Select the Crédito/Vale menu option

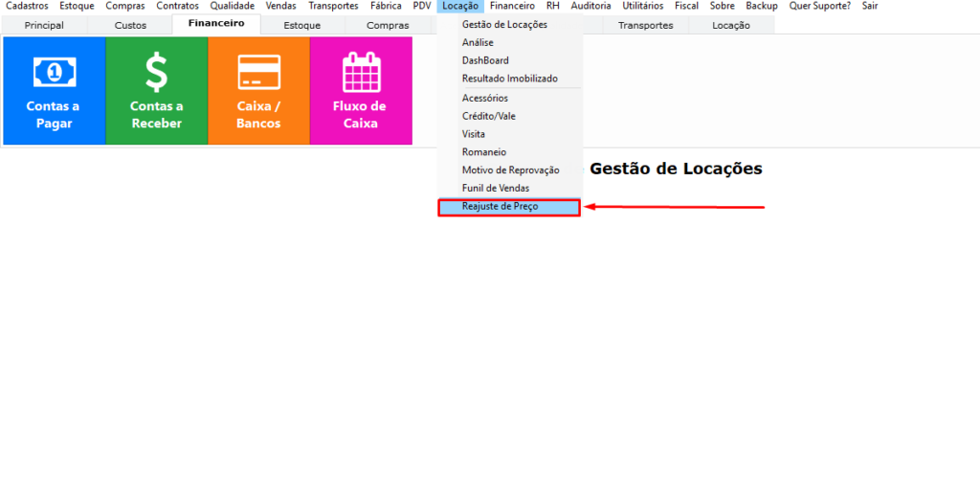(488, 116)
